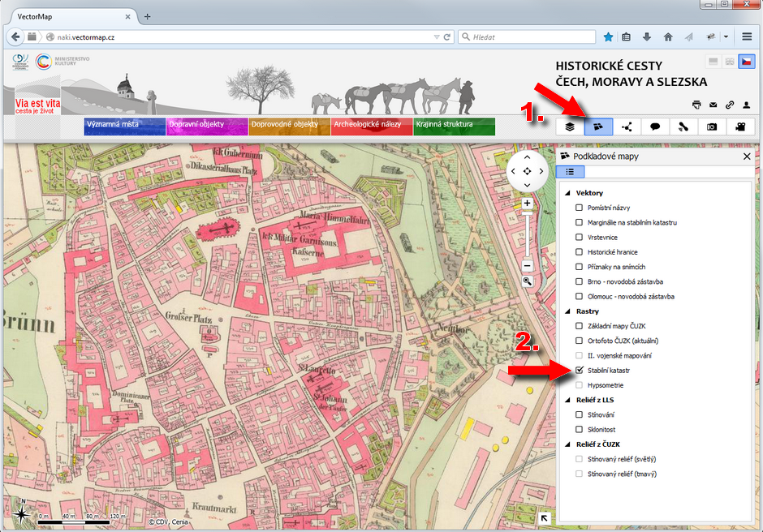Check Marginálie na stabilním katastru
The image size is (763, 532).
(x=579, y=222)
